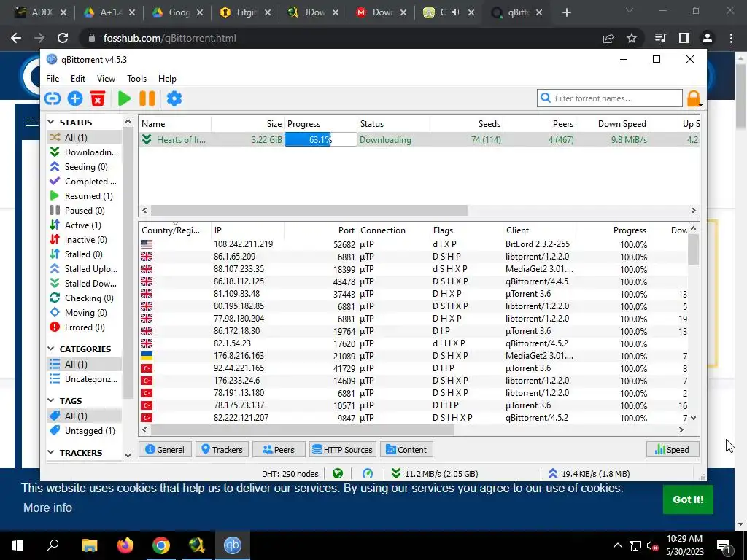This screenshot has width=747, height=560.
Task: Click the green connection status globe icon
Action: [338, 473]
